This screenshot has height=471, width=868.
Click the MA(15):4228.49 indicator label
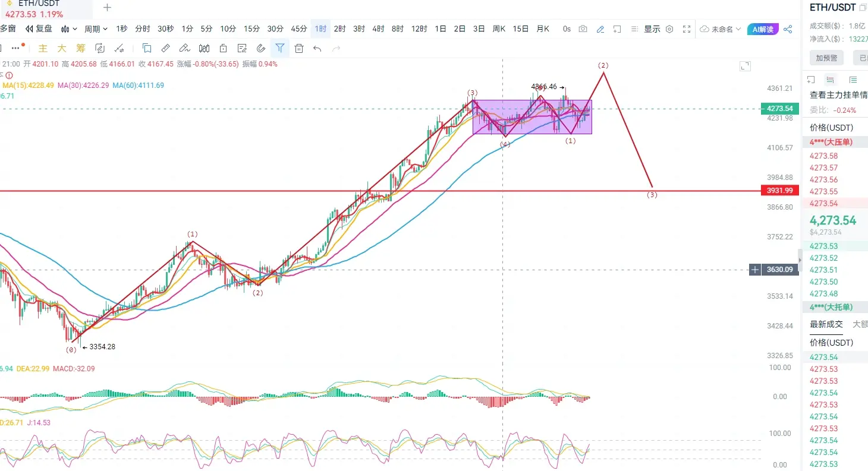pyautogui.click(x=29, y=86)
